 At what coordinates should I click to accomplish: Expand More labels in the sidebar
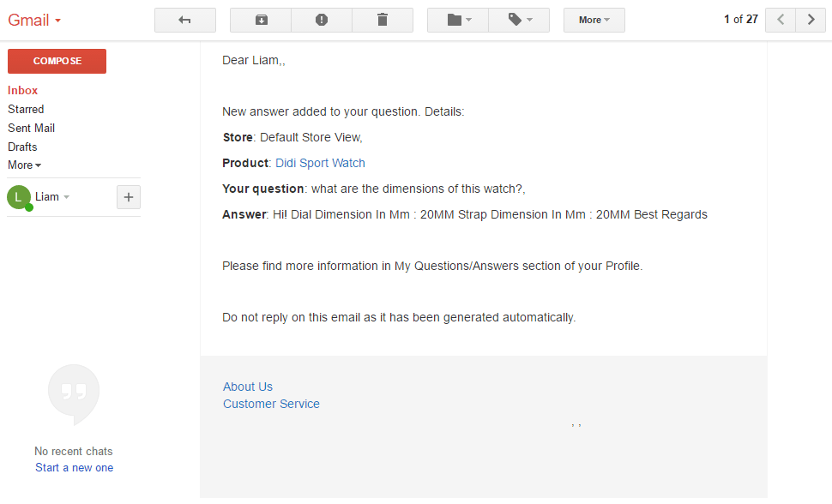click(x=24, y=165)
